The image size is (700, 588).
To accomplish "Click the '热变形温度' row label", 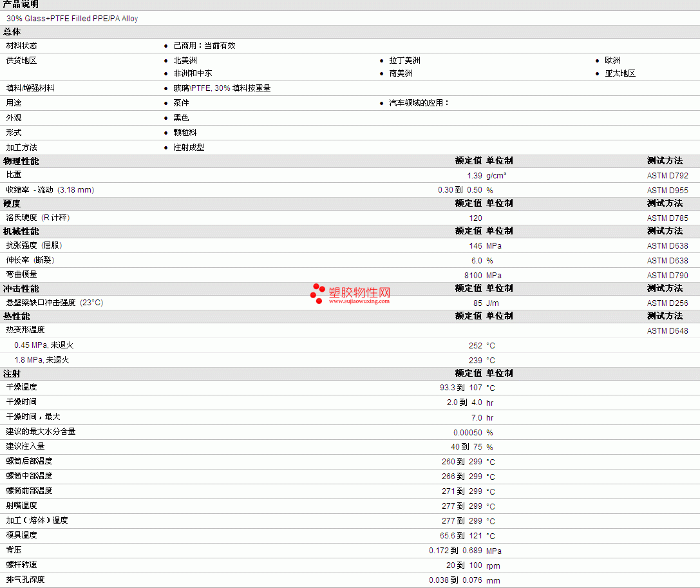I will [26, 330].
